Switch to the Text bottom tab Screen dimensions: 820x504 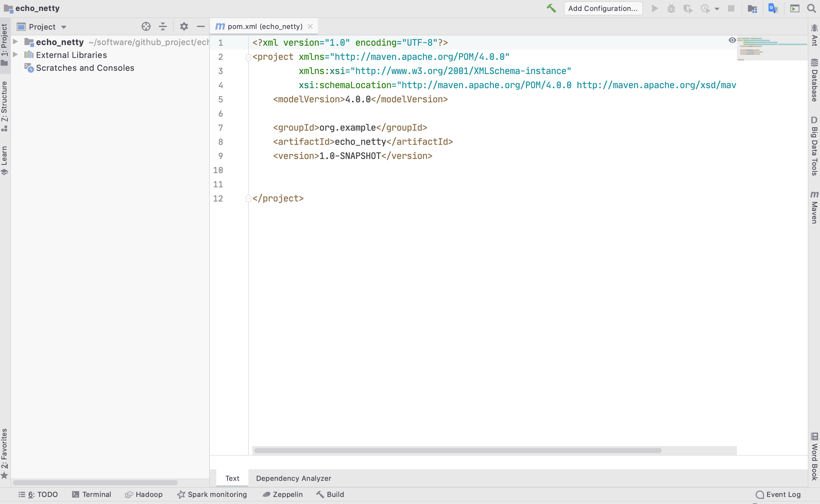[x=232, y=478]
